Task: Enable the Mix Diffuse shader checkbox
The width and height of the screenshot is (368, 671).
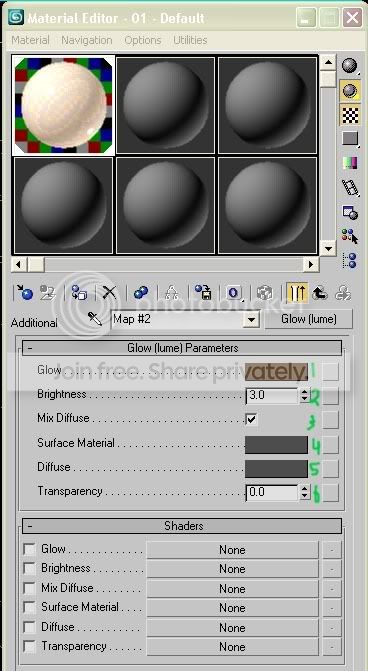Action: (30, 588)
